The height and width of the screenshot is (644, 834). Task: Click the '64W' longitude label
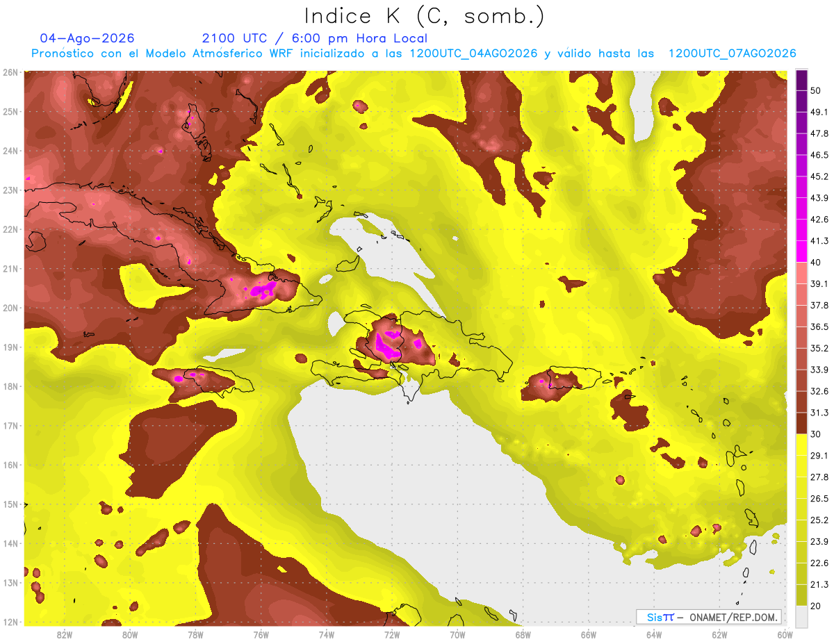click(654, 634)
